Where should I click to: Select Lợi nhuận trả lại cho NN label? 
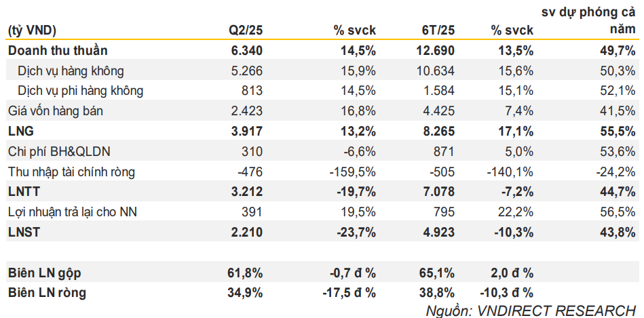point(73,212)
